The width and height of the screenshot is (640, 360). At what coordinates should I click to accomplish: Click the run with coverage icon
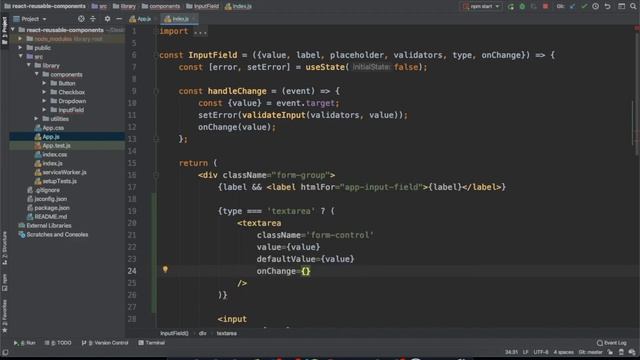(x=533, y=7)
